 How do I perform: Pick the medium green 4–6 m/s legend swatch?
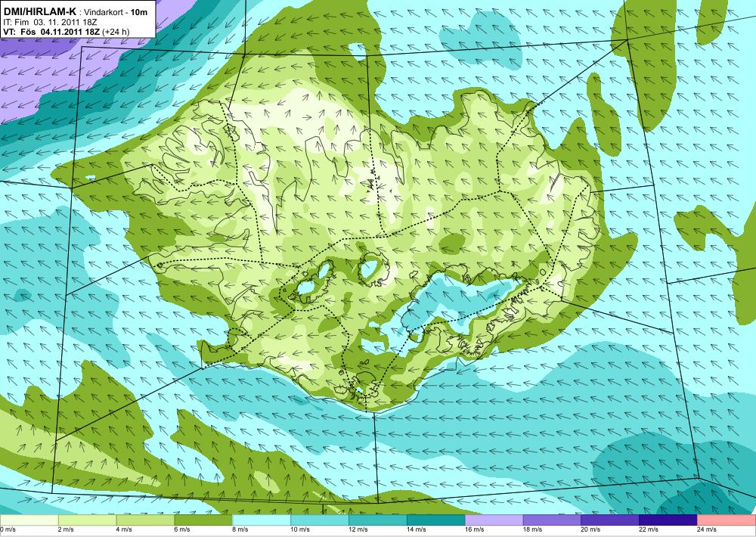pos(145,520)
